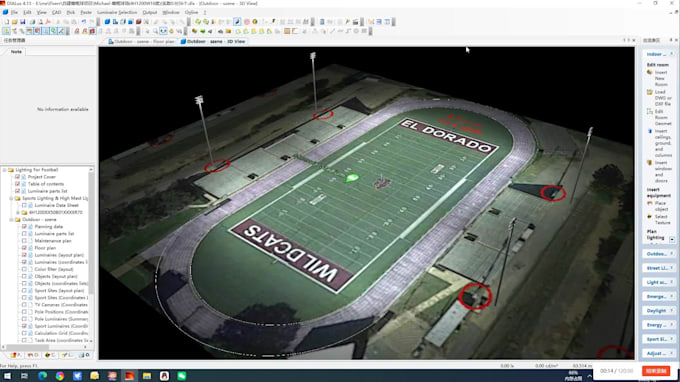Screen dimensions: 680x382
Task: Click the magnifier zoom icon
Action: pyautogui.click(x=155, y=31)
